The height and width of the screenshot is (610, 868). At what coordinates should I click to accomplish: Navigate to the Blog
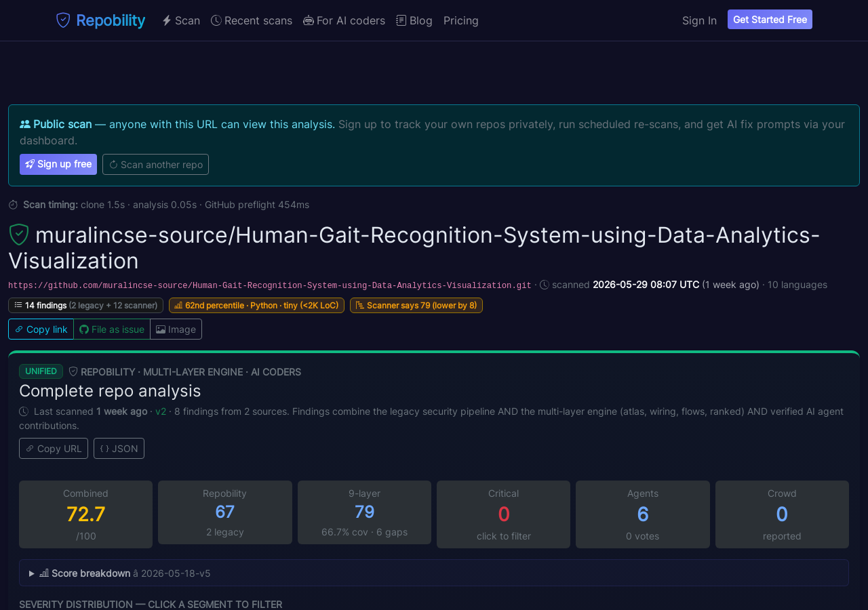pos(414,20)
